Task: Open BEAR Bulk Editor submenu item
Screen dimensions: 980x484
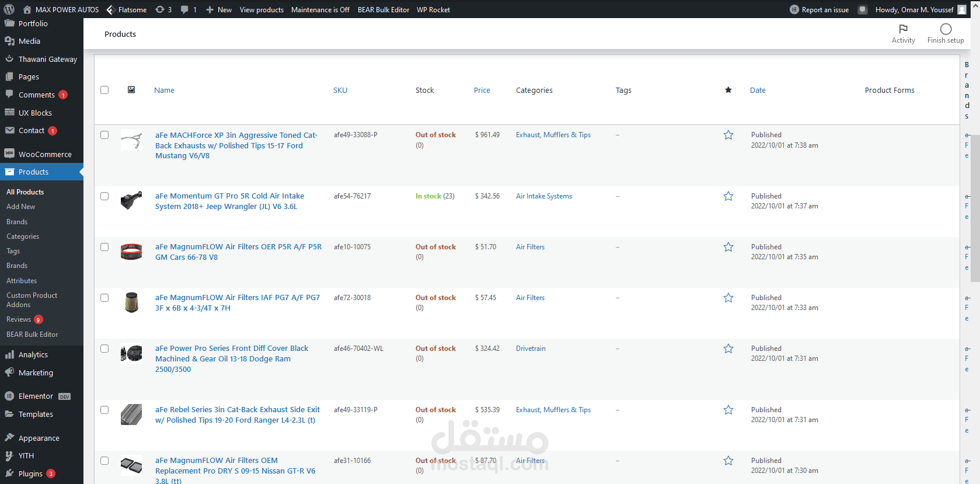Action: [x=32, y=334]
